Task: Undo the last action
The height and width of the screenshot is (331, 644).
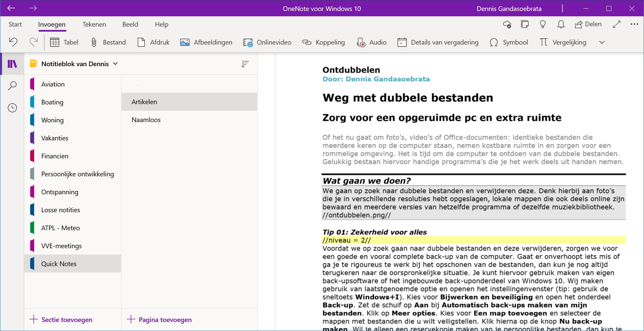Action: click(x=13, y=42)
